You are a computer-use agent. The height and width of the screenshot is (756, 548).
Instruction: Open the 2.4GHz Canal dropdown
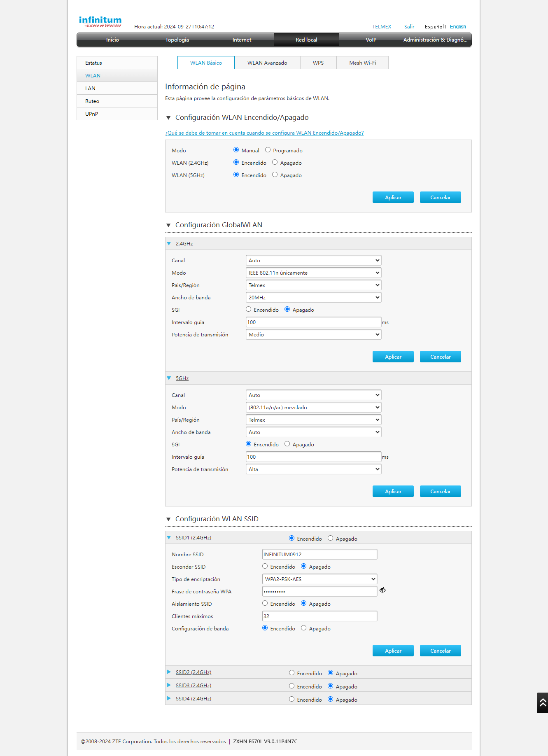point(313,260)
